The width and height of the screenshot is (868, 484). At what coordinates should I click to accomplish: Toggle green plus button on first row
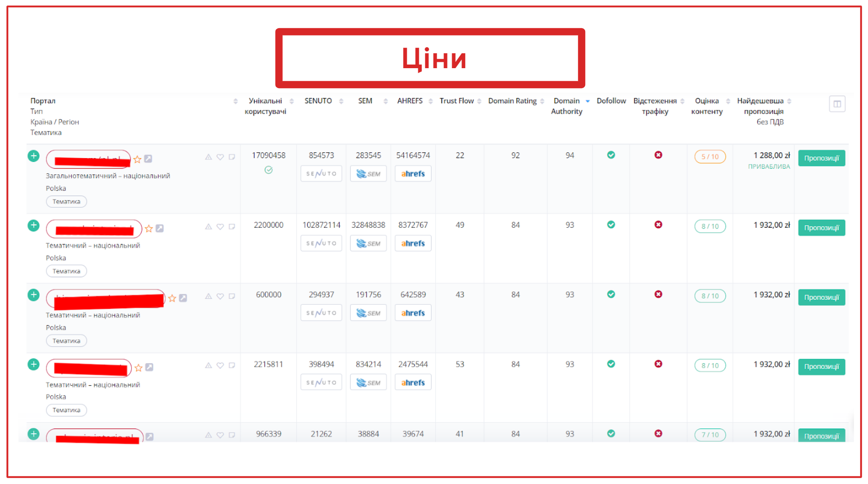click(x=34, y=156)
